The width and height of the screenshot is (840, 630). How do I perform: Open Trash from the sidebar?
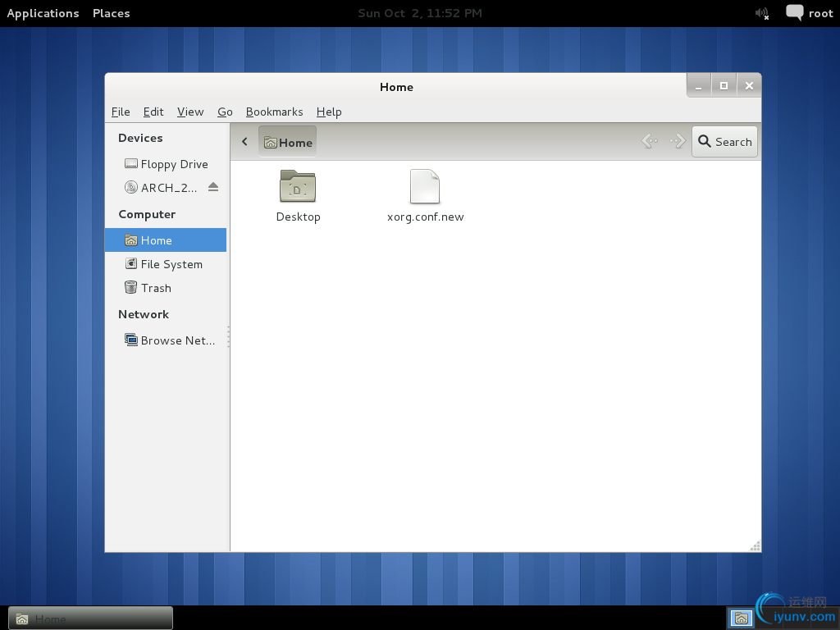[x=155, y=288]
